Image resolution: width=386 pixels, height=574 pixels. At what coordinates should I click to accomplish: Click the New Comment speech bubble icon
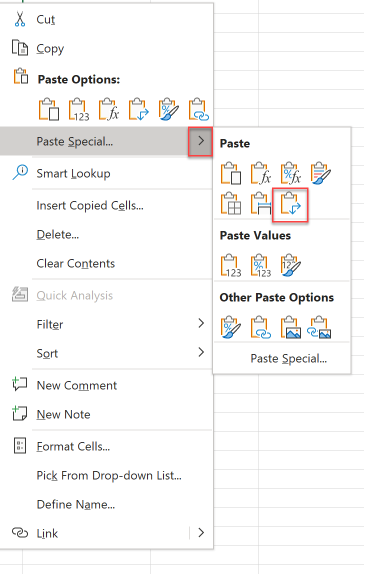pyautogui.click(x=20, y=384)
